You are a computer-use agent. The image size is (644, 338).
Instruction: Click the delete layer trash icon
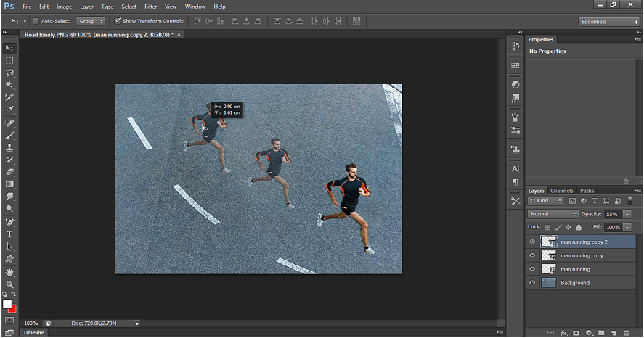click(627, 333)
